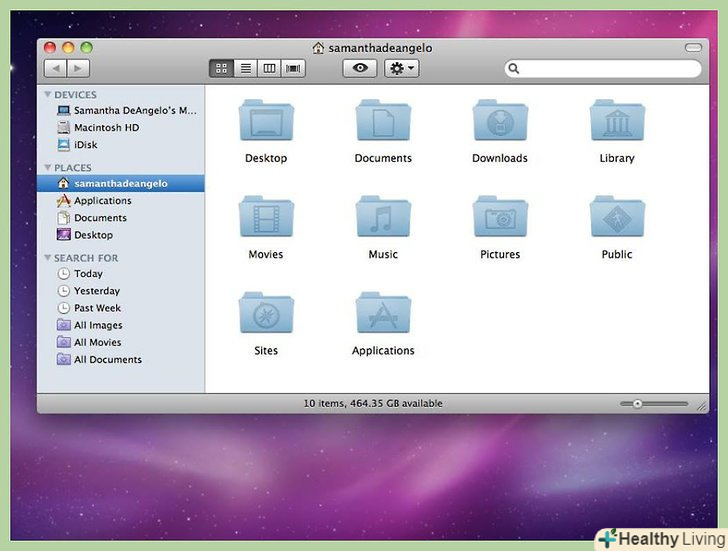728x551 pixels.
Task: Adjust the icon size slider
Action: tap(637, 404)
